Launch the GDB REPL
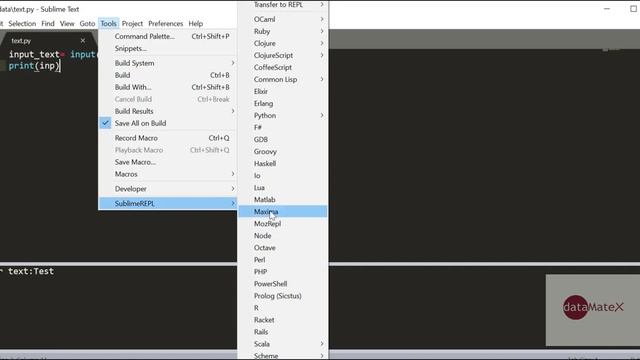 [283, 139]
